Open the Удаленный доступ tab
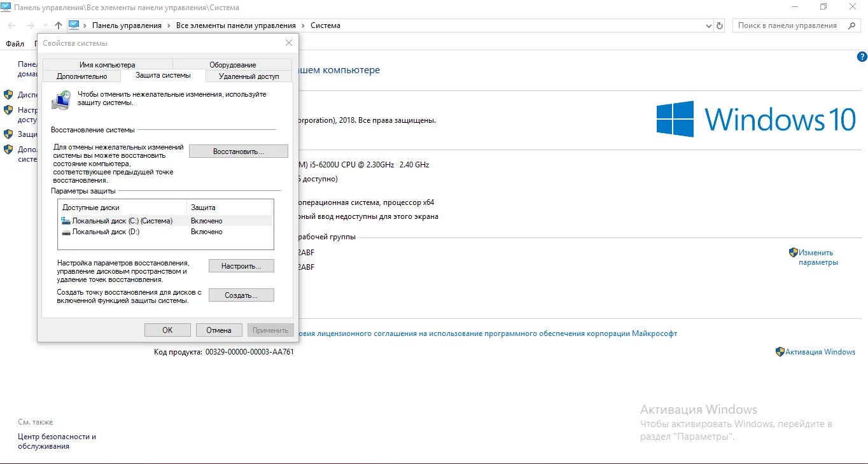The width and height of the screenshot is (868, 464). point(249,76)
